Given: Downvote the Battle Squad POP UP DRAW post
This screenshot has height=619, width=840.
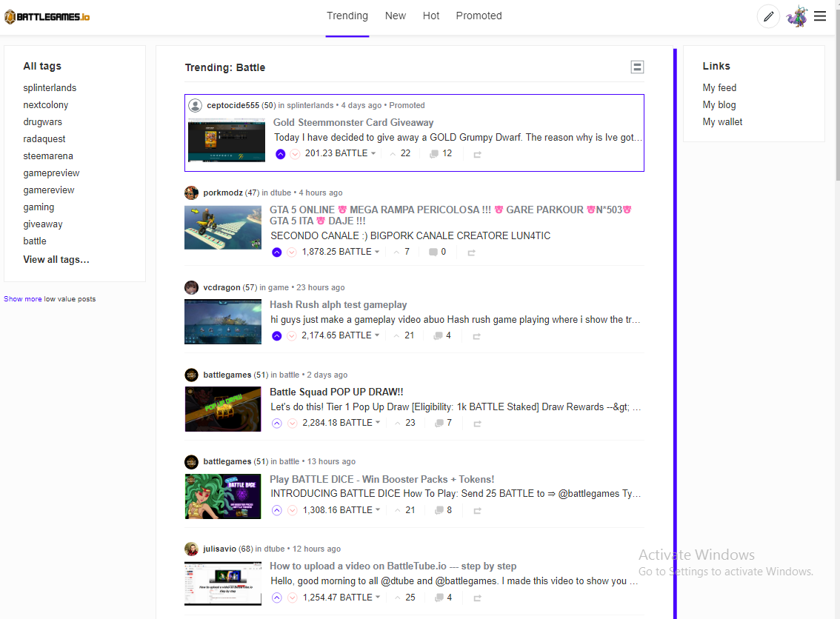Looking at the screenshot, I should (x=292, y=424).
